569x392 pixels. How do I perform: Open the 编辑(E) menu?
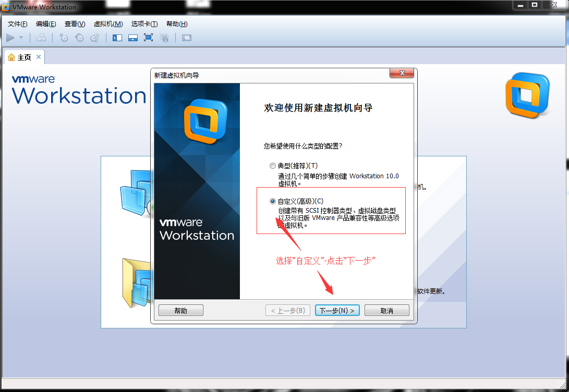click(x=46, y=24)
